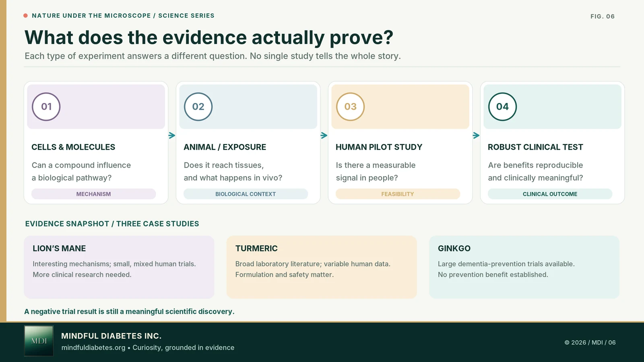644x362 pixels.
Task: Click 'Broad laboratory literature; variable human data.' text
Action: tap(313, 264)
